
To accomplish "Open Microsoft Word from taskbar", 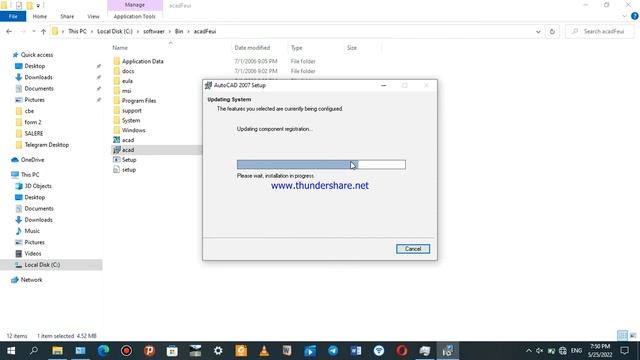I will (x=356, y=351).
